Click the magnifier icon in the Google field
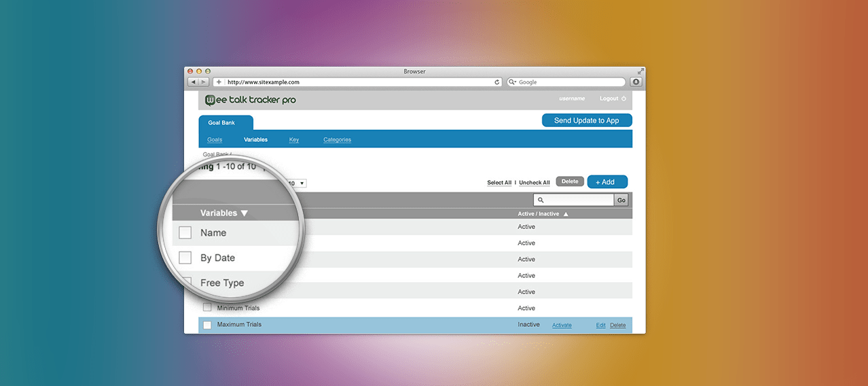Image resolution: width=868 pixels, height=386 pixels. [512, 82]
